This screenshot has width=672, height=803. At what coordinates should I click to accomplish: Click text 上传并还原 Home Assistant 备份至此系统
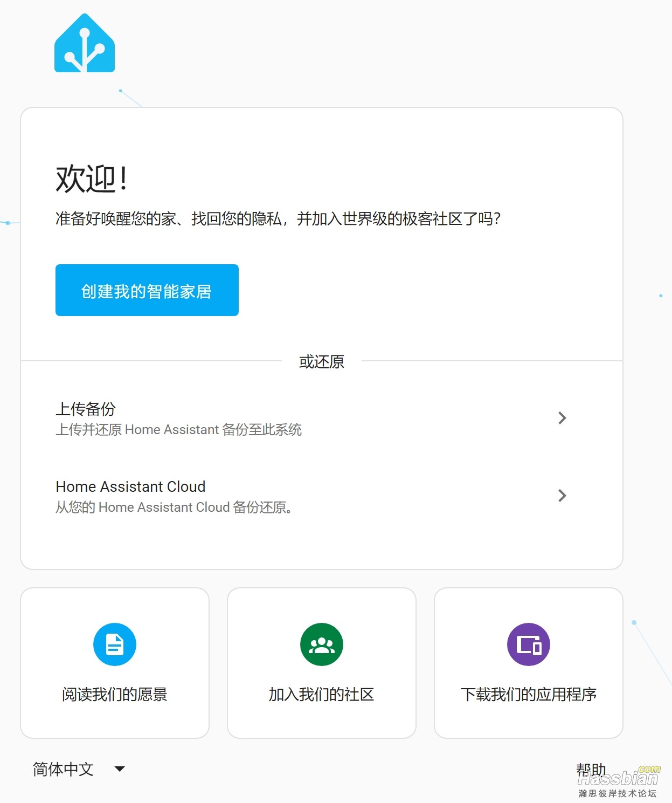click(178, 429)
